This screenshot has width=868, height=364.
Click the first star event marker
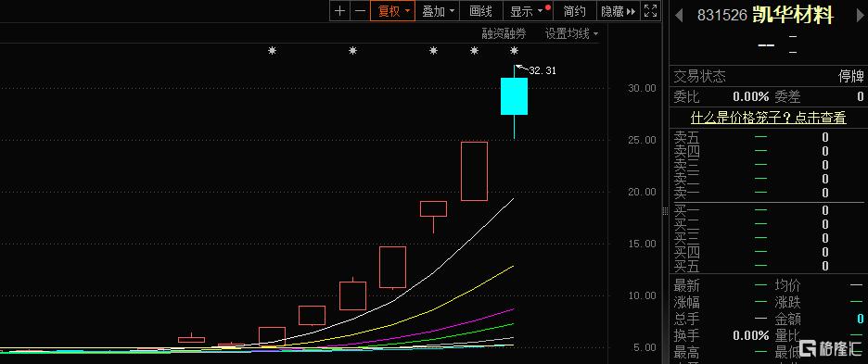click(x=272, y=51)
